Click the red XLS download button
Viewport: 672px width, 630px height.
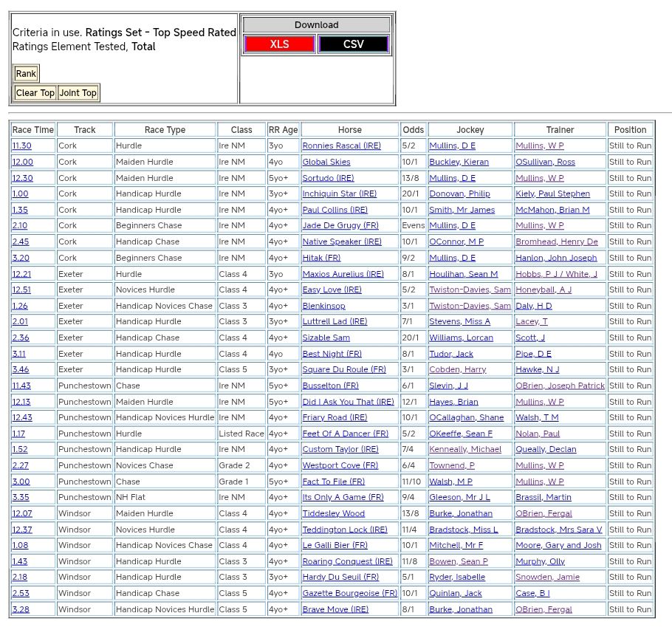pos(279,44)
